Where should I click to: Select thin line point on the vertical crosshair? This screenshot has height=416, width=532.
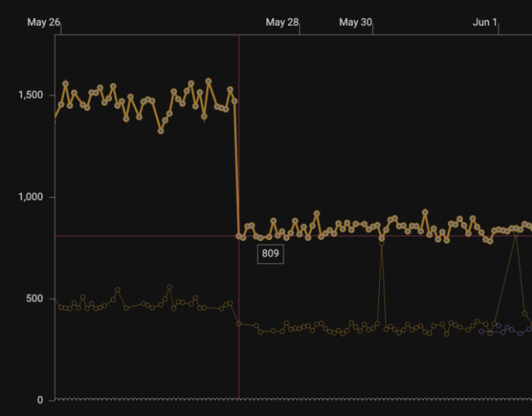pyautogui.click(x=239, y=323)
